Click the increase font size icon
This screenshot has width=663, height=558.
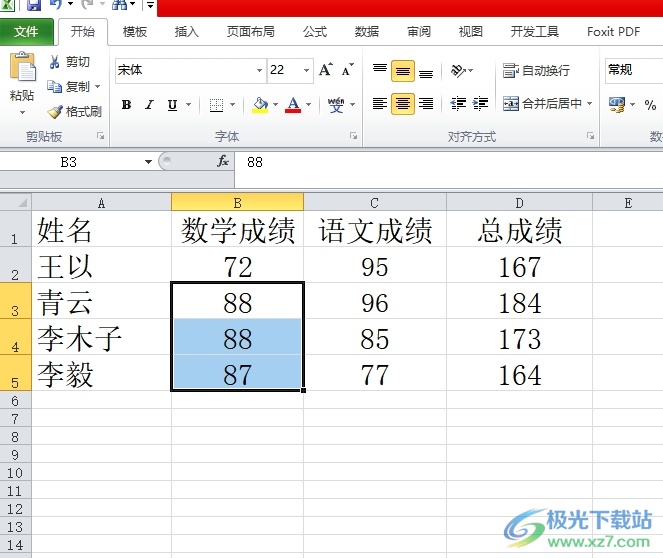pyautogui.click(x=325, y=70)
